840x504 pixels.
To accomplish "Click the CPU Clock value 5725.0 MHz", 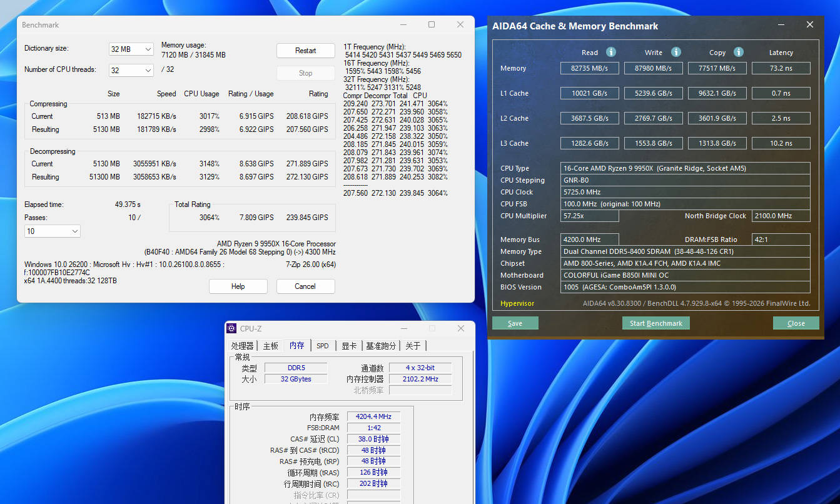I will click(x=686, y=192).
